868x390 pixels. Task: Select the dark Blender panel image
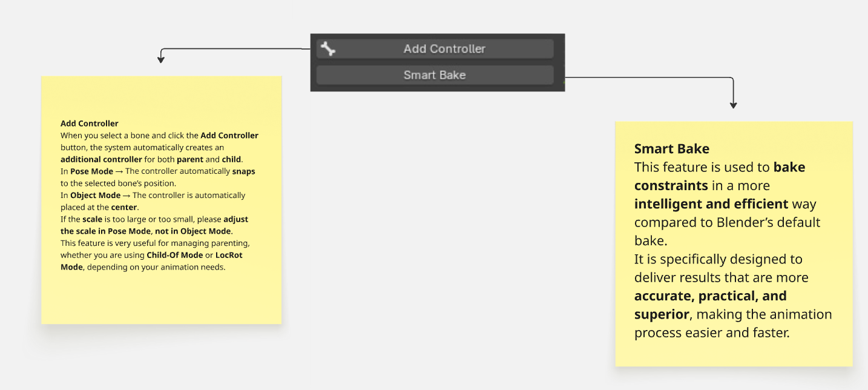438,62
